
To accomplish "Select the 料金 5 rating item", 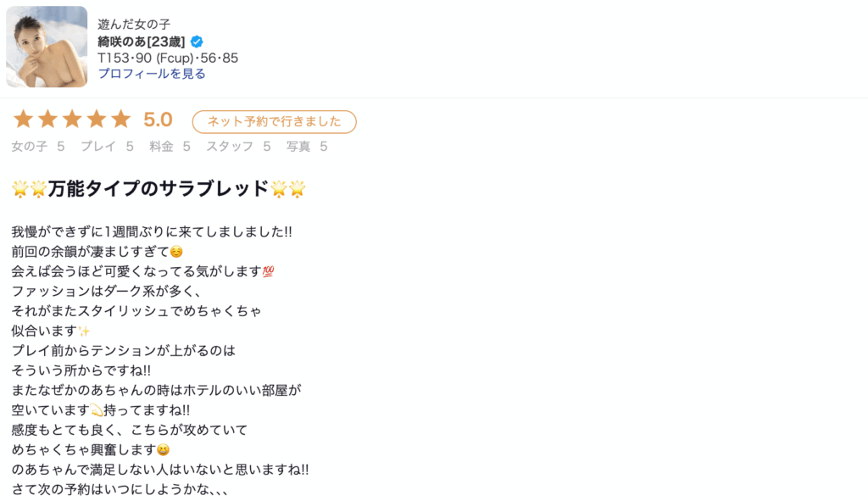I will pyautogui.click(x=170, y=147).
